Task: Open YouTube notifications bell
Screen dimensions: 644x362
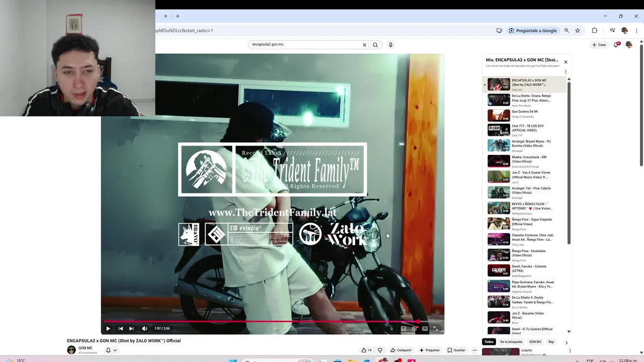Action: pyautogui.click(x=617, y=45)
